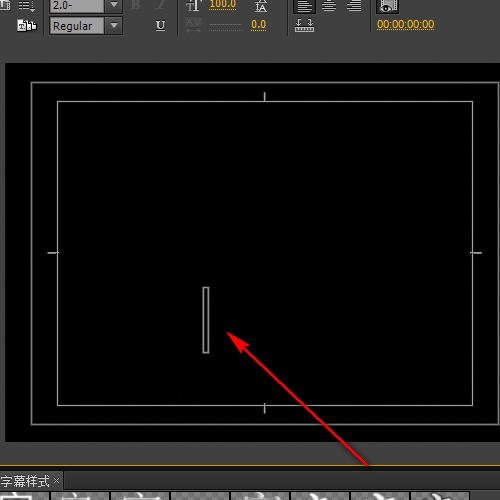Toggle Show Background Video
The height and width of the screenshot is (500, 500).
(387, 6)
